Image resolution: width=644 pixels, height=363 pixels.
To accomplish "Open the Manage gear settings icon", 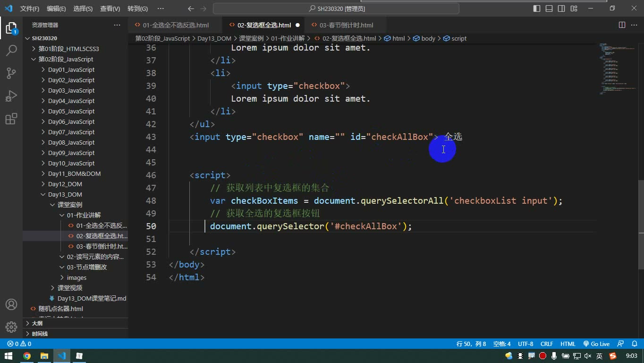I will coord(11,327).
